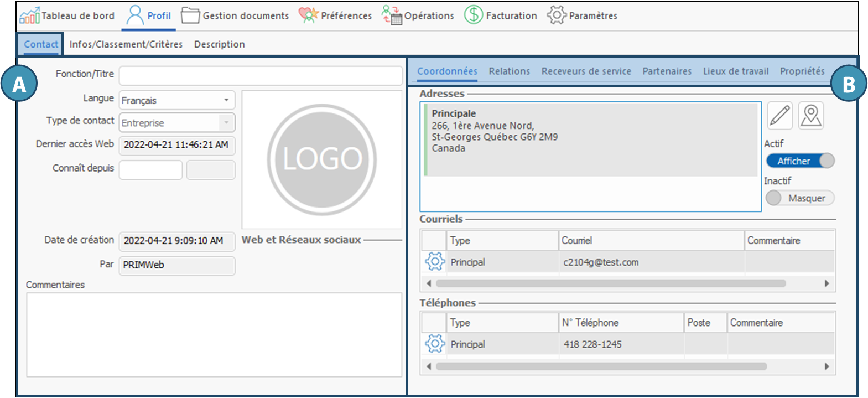Switch to the Relations tab

pyautogui.click(x=509, y=71)
